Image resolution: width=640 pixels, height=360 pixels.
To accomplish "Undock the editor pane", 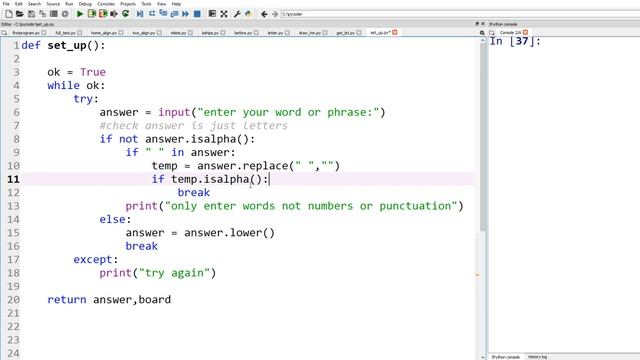I will coord(477,24).
